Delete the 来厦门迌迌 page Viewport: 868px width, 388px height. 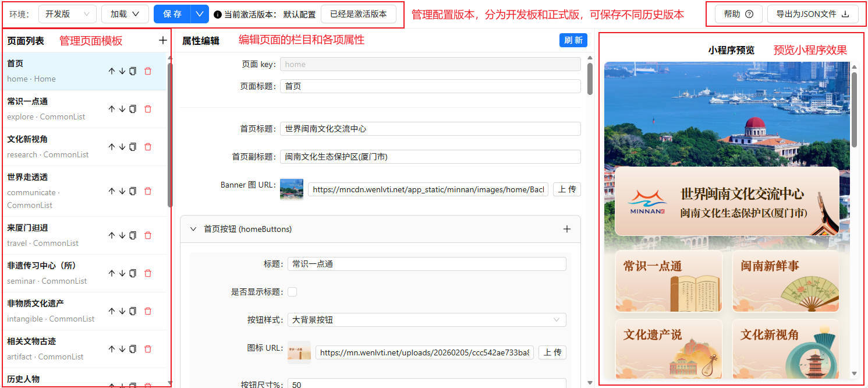pyautogui.click(x=148, y=235)
